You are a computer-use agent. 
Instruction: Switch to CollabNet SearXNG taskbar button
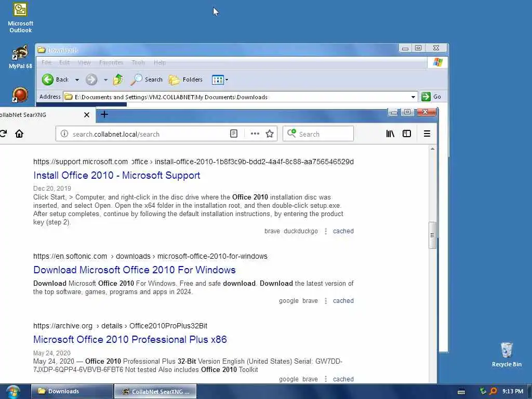(155, 392)
